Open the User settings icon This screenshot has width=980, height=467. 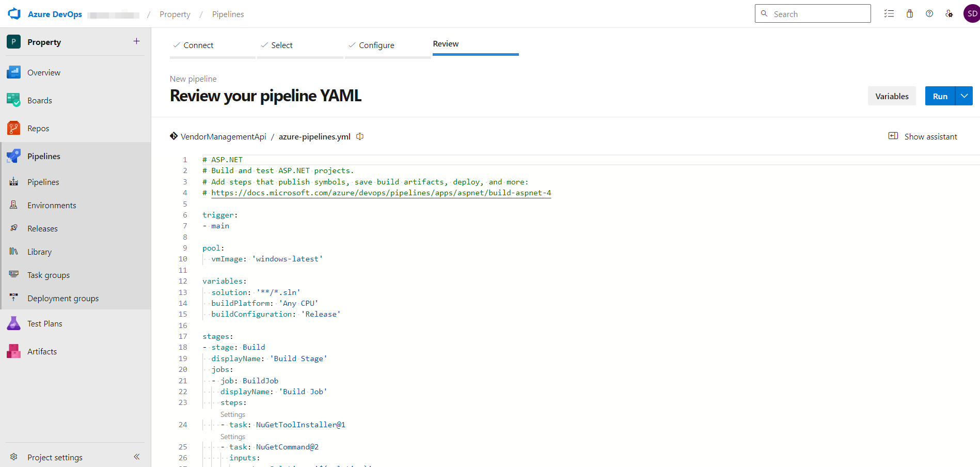[x=949, y=14]
